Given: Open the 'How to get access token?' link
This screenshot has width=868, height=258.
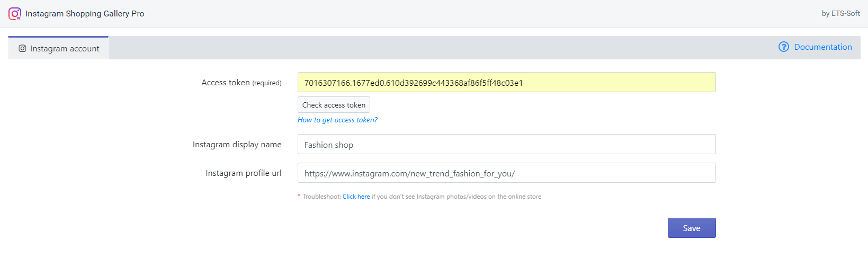Looking at the screenshot, I should [x=337, y=120].
